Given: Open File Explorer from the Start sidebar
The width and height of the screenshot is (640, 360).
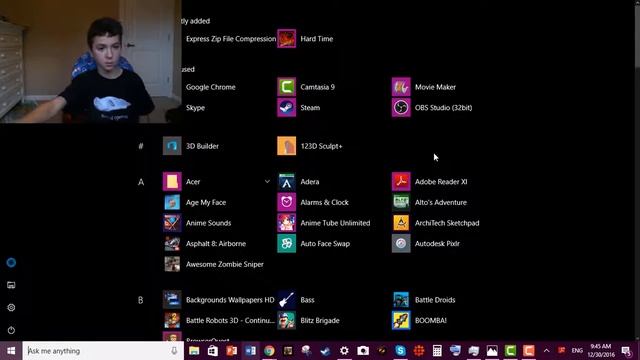Looking at the screenshot, I should pos(11,285).
